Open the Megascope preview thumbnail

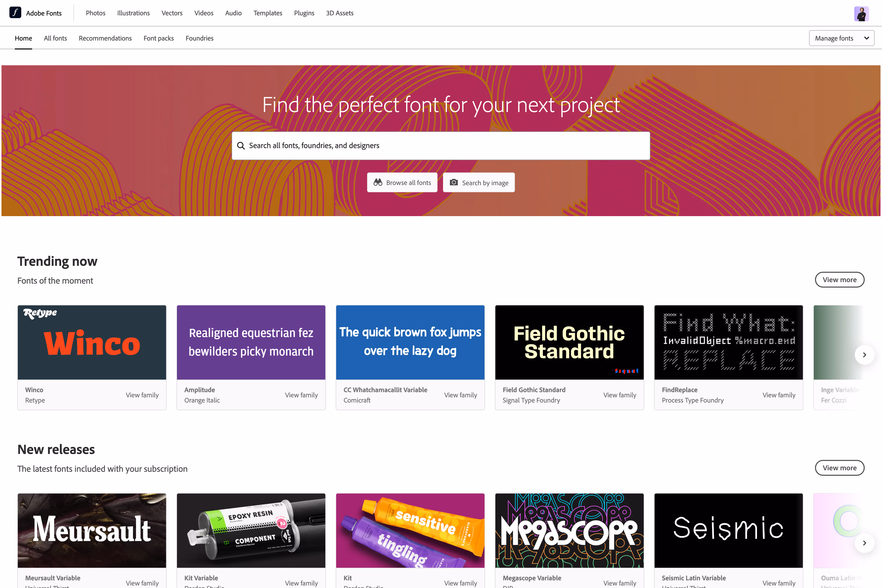click(569, 530)
